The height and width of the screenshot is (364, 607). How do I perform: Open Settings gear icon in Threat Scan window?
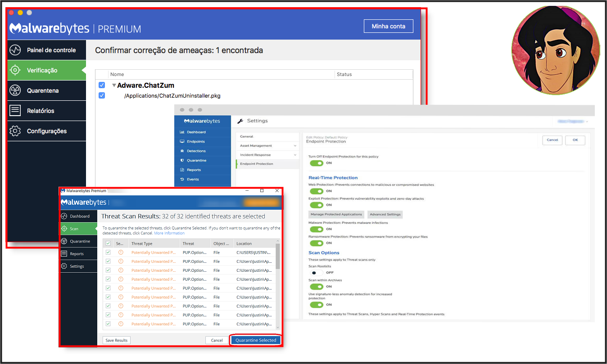coord(64,266)
